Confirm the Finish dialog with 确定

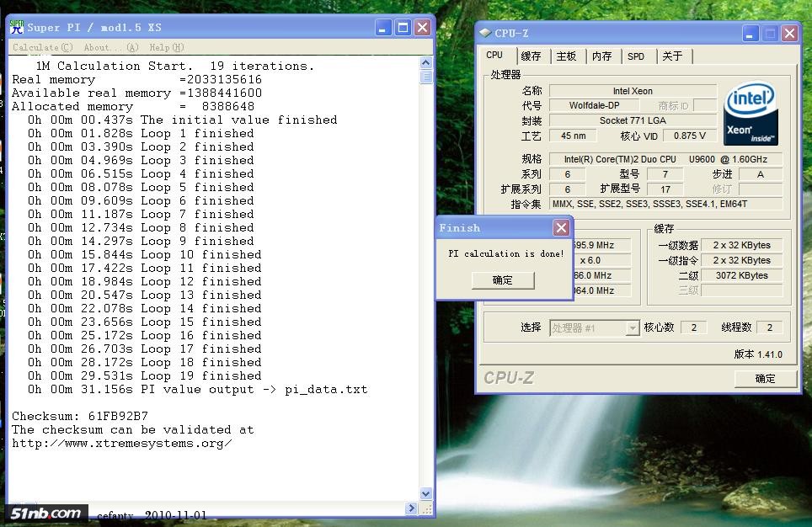point(503,280)
